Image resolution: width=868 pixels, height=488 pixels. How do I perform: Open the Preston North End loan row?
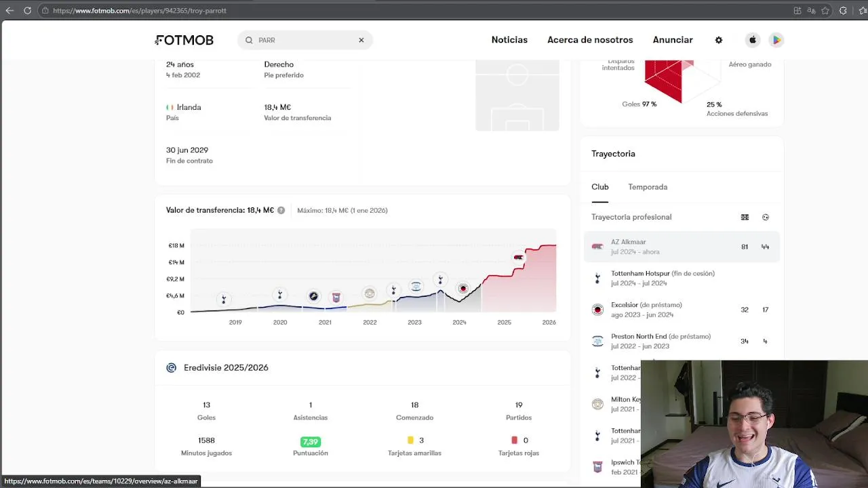click(x=682, y=341)
